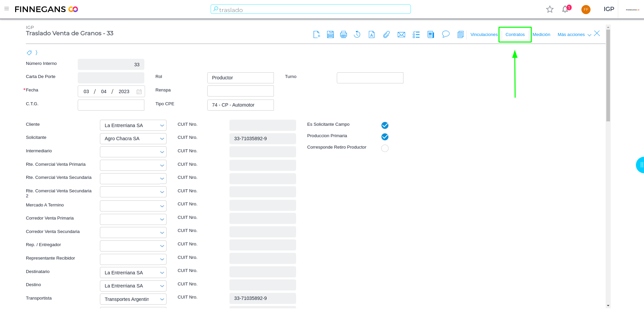Open the Contratos tab
644x311 pixels.
515,35
